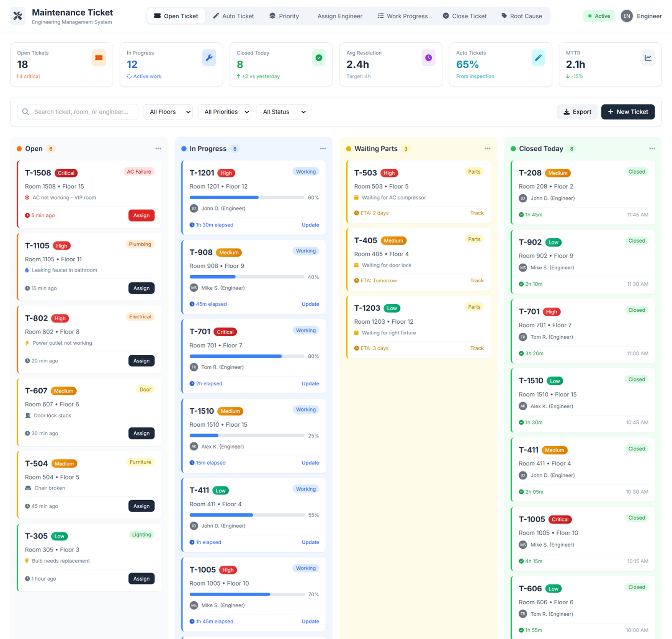Open the Open column three-dot menu
The height and width of the screenshot is (639, 672).
click(158, 149)
